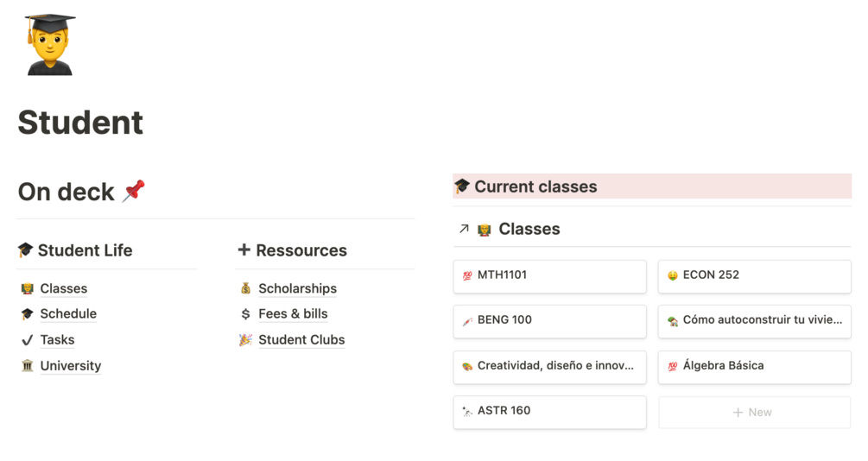Open the MTH1101 class card
This screenshot has width=868, height=461.
[x=549, y=276]
